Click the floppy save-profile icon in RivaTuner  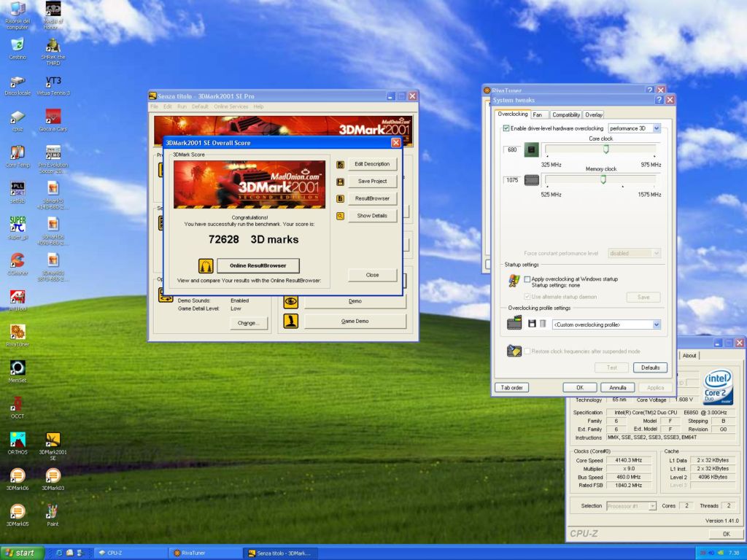coord(532,324)
